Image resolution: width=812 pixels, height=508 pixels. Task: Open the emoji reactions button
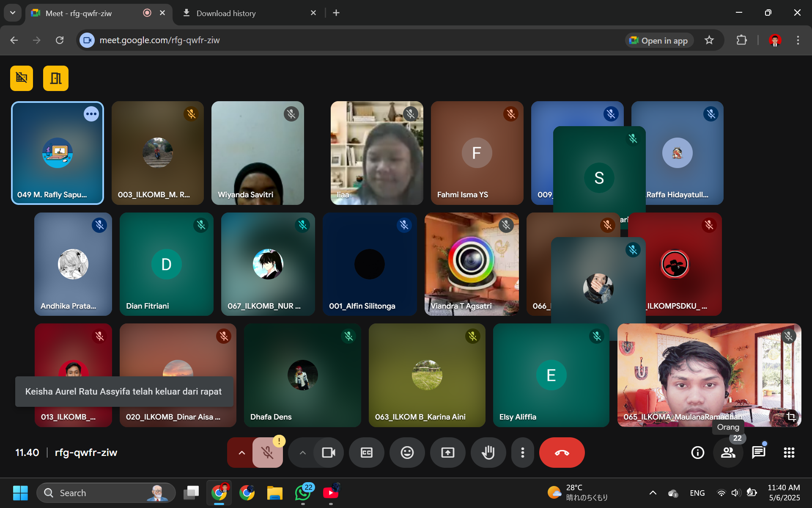click(x=407, y=453)
